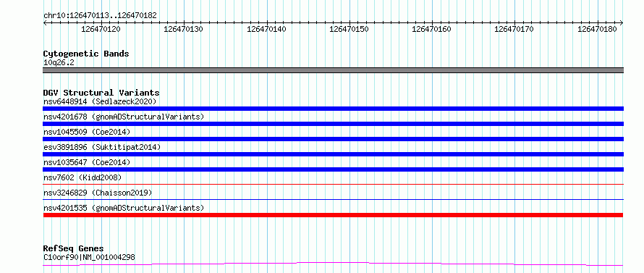Open variant esv3891896 (Suktitipat2014) label
Screen dimensions: 644x273
point(102,147)
